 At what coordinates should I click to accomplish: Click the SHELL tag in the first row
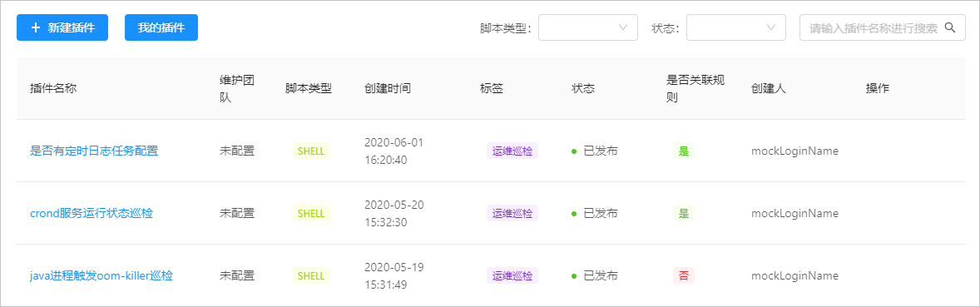(x=310, y=151)
